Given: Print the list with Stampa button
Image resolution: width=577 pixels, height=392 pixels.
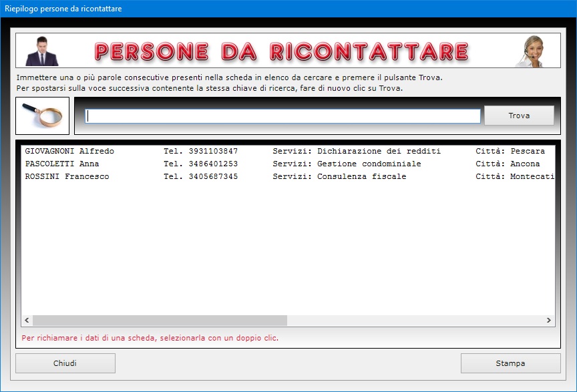Looking at the screenshot, I should (510, 363).
